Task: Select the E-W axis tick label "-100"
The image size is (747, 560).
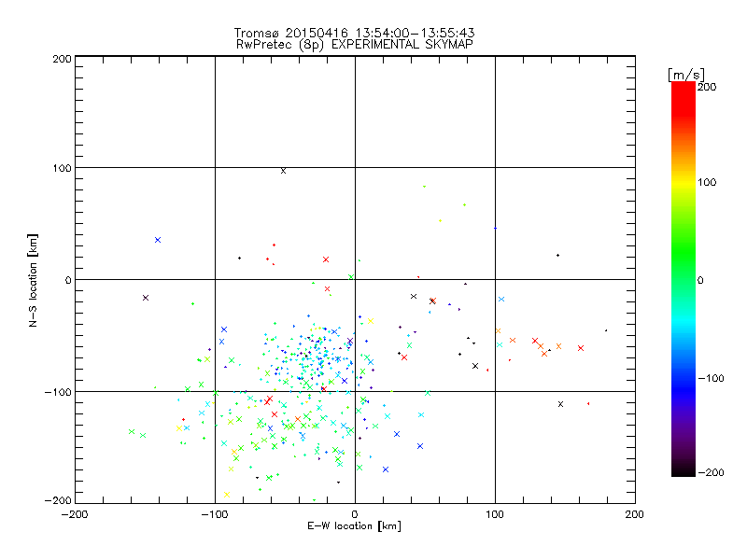Action: [x=215, y=514]
